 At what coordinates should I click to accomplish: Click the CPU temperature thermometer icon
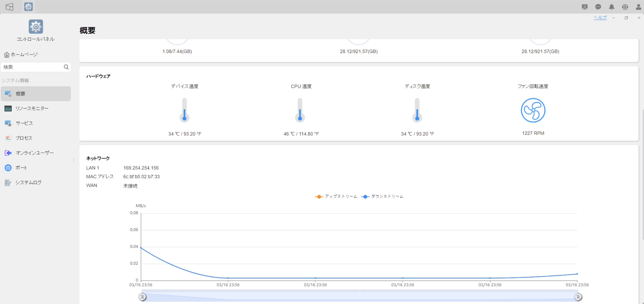click(300, 110)
